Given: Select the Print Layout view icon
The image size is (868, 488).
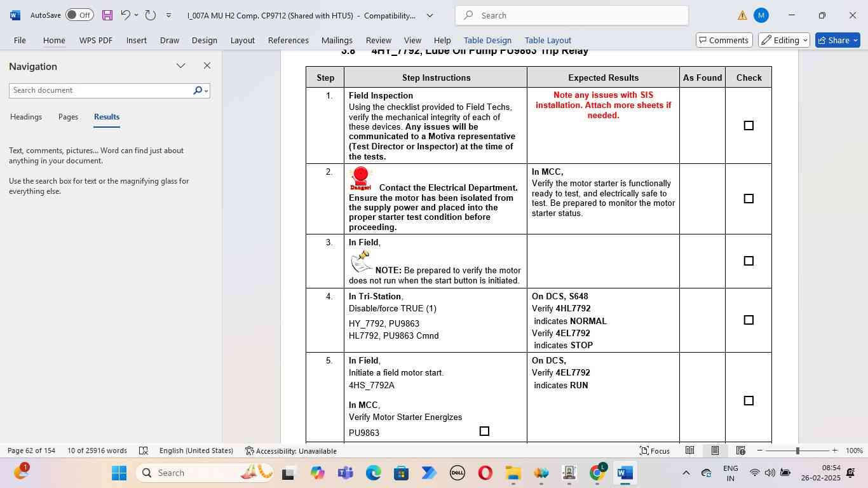Looking at the screenshot, I should coord(715,451).
